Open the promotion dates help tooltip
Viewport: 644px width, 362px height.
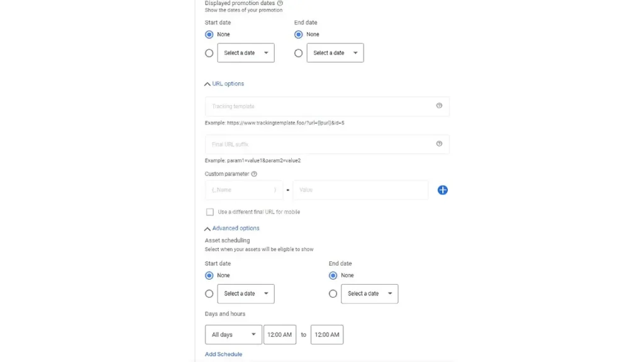point(279,3)
